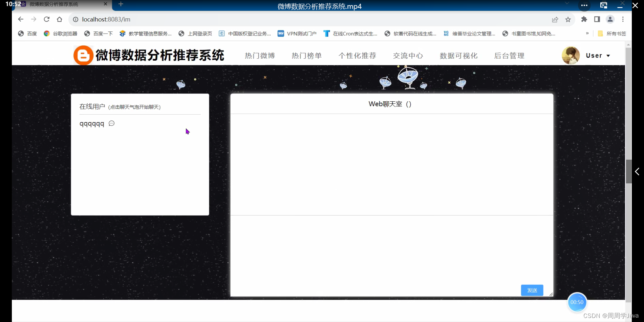644x322 pixels.
Task: Click the browser profile avatar icon
Action: coord(610,19)
